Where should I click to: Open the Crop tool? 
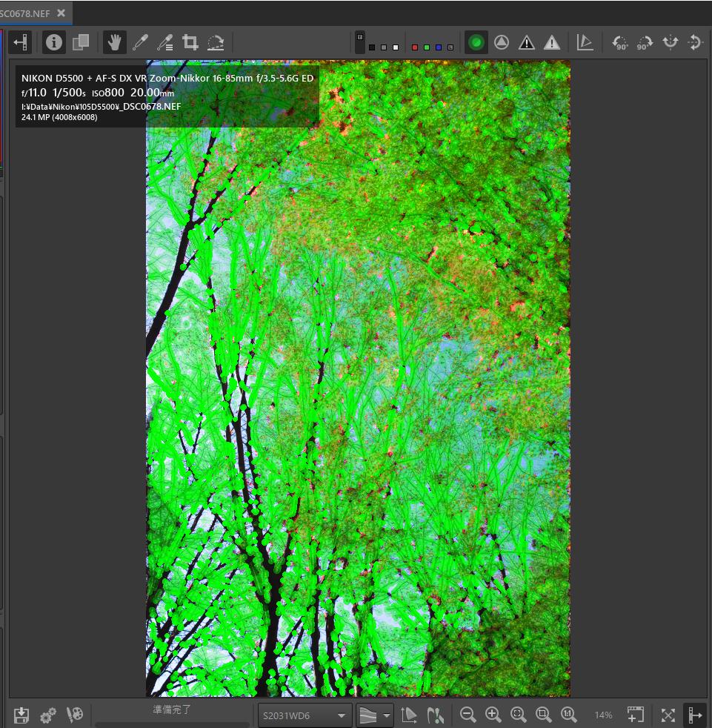pos(190,42)
